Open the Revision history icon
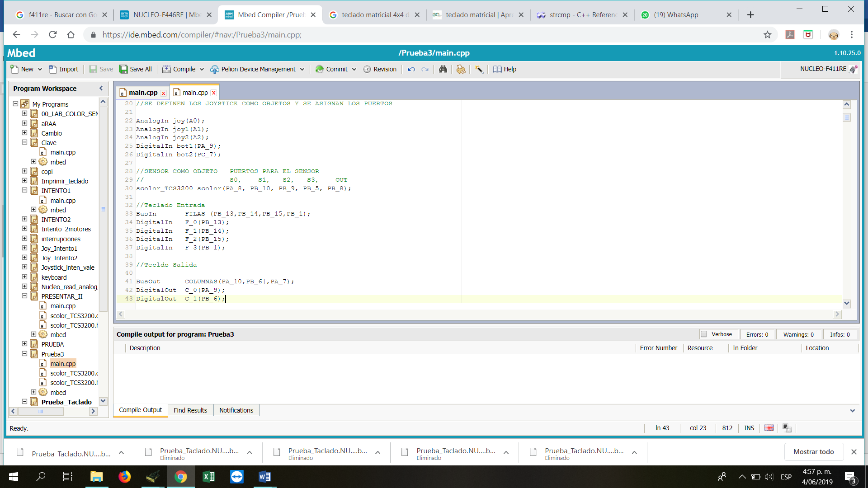Screen dimensions: 868x488 (367, 69)
